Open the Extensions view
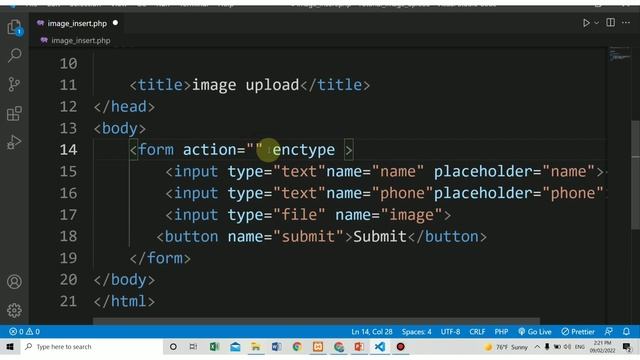This screenshot has height=360, width=640. tap(14, 113)
